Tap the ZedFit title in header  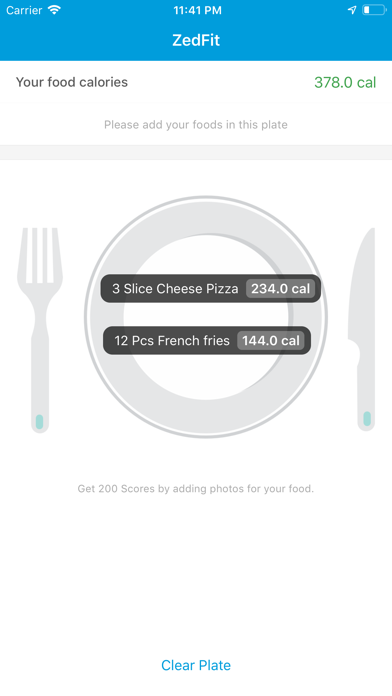196,40
